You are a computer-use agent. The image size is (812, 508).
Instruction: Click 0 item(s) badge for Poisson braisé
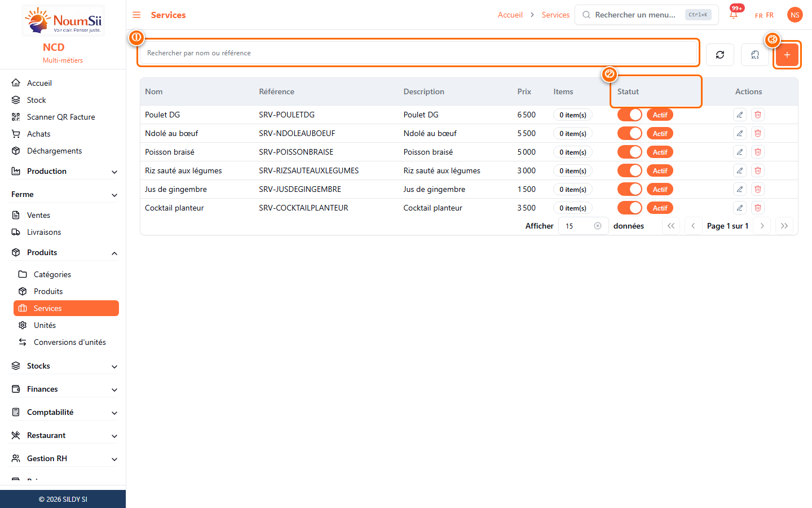click(573, 152)
